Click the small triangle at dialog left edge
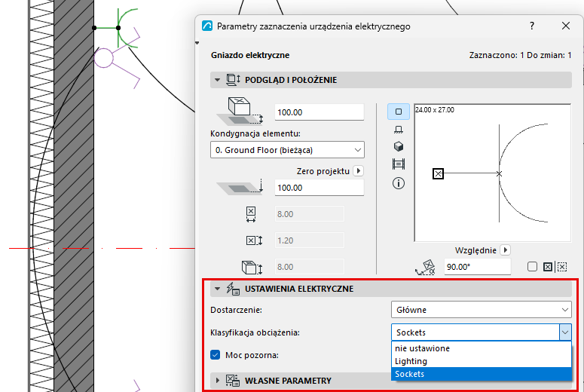Viewport: 584px width, 392px height. pyautogui.click(x=197, y=43)
